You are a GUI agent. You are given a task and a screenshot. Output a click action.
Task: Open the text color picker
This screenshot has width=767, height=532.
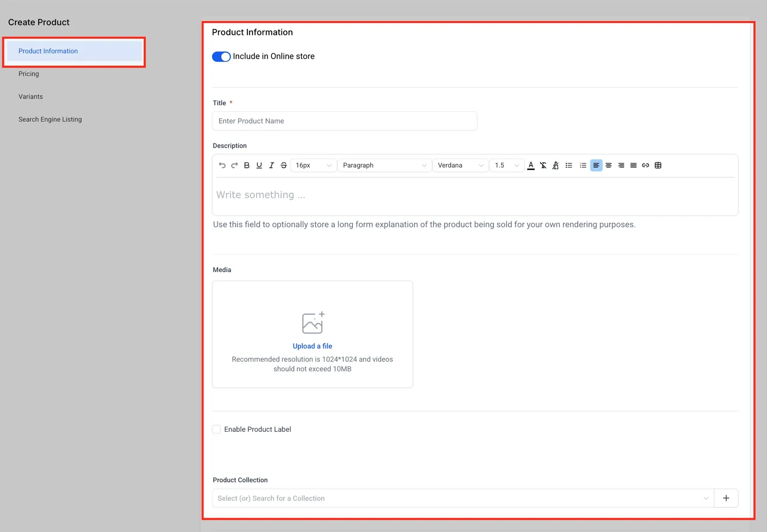531,165
